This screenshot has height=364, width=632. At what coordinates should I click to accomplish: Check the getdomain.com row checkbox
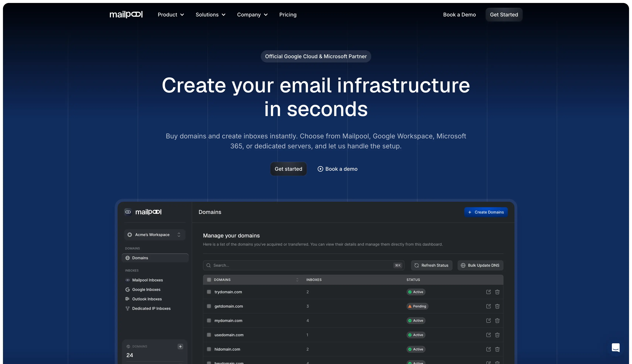click(x=209, y=306)
